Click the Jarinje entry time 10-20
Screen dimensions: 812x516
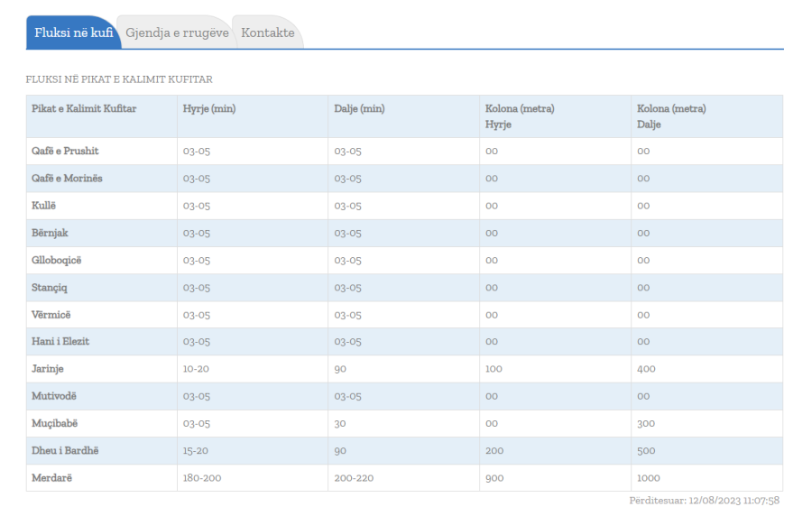click(197, 369)
